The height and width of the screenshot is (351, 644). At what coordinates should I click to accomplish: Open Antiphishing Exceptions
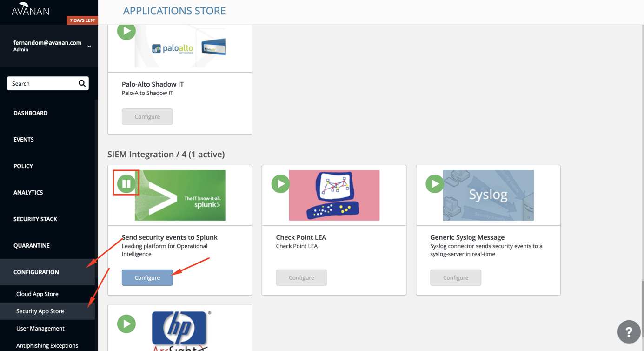coord(47,345)
